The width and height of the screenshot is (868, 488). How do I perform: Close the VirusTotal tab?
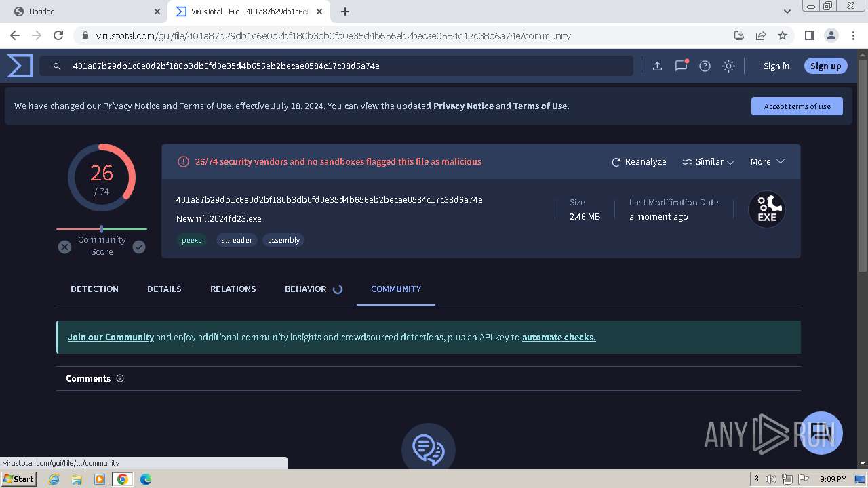[319, 12]
